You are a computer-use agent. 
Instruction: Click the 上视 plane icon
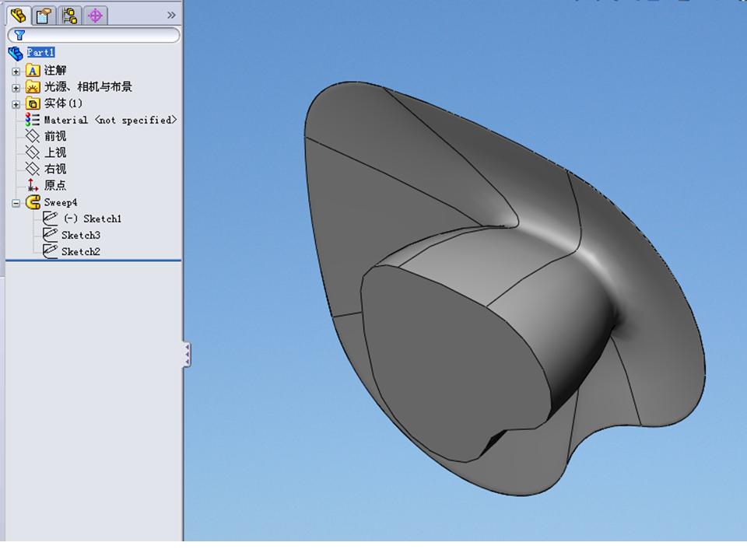coord(33,152)
